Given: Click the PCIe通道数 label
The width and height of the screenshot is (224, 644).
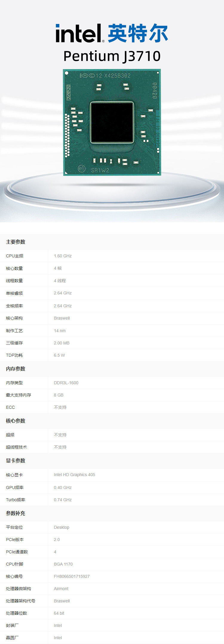Looking at the screenshot, I should (17, 552).
